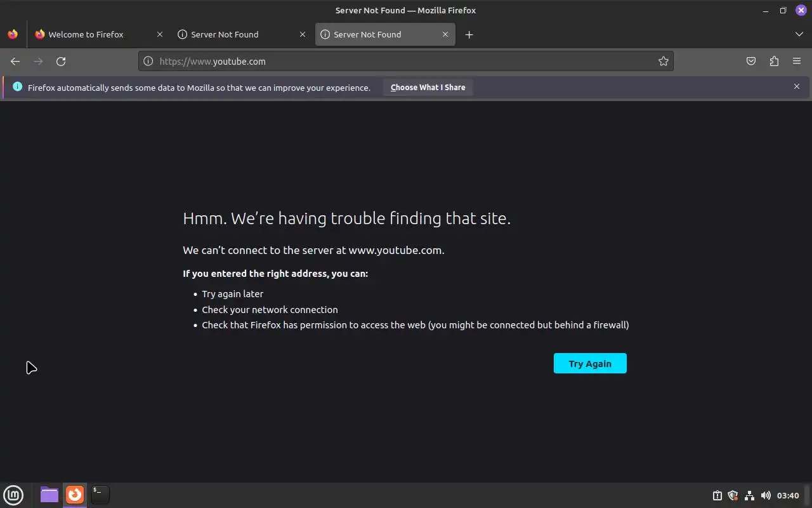
Task: Click the Firefox taskbar icon
Action: (75, 494)
